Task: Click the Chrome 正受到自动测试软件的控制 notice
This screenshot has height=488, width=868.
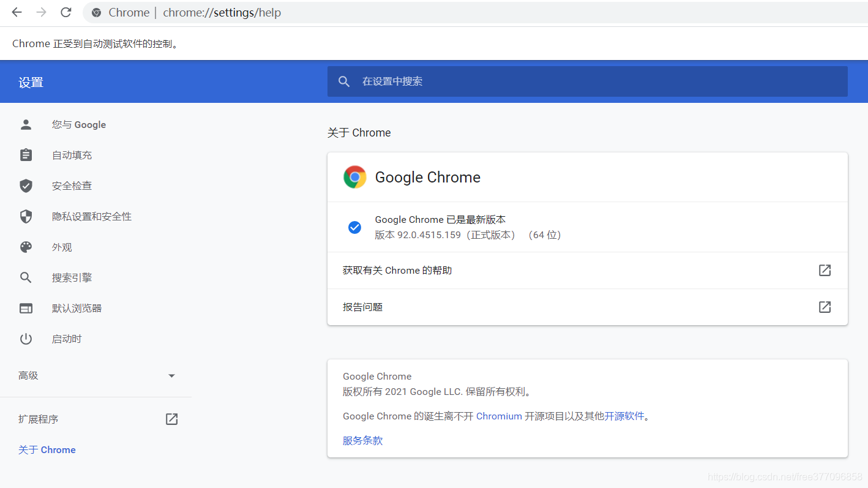Action: coord(95,43)
